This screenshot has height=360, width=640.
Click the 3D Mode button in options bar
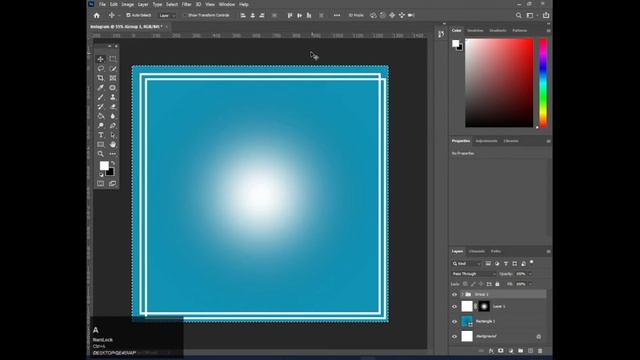pyautogui.click(x=356, y=16)
